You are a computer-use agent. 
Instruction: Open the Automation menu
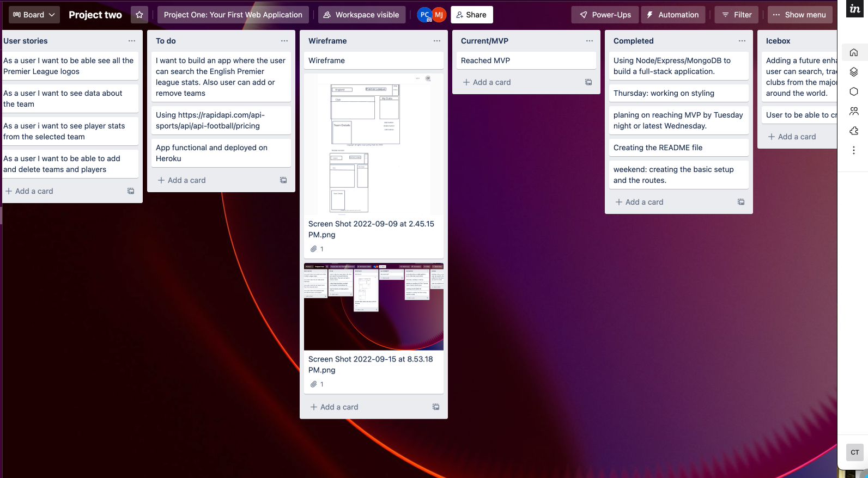(673, 15)
